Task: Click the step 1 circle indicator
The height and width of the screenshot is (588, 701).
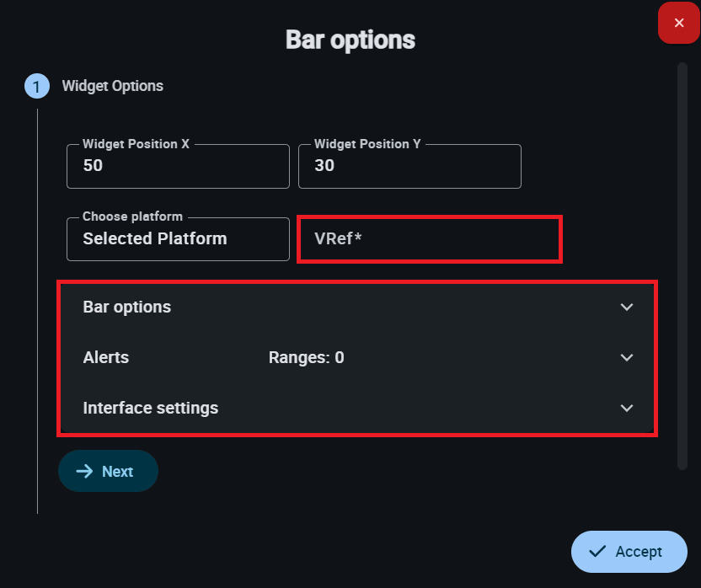Action: click(36, 86)
